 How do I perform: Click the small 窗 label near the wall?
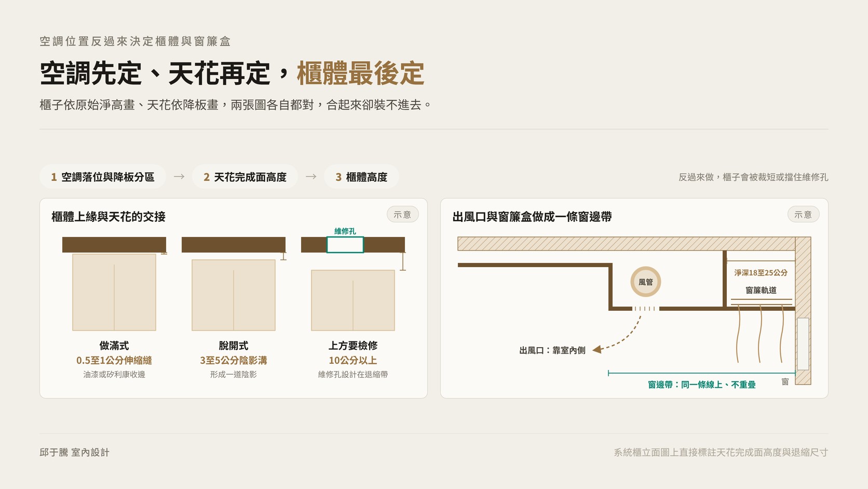(x=785, y=381)
